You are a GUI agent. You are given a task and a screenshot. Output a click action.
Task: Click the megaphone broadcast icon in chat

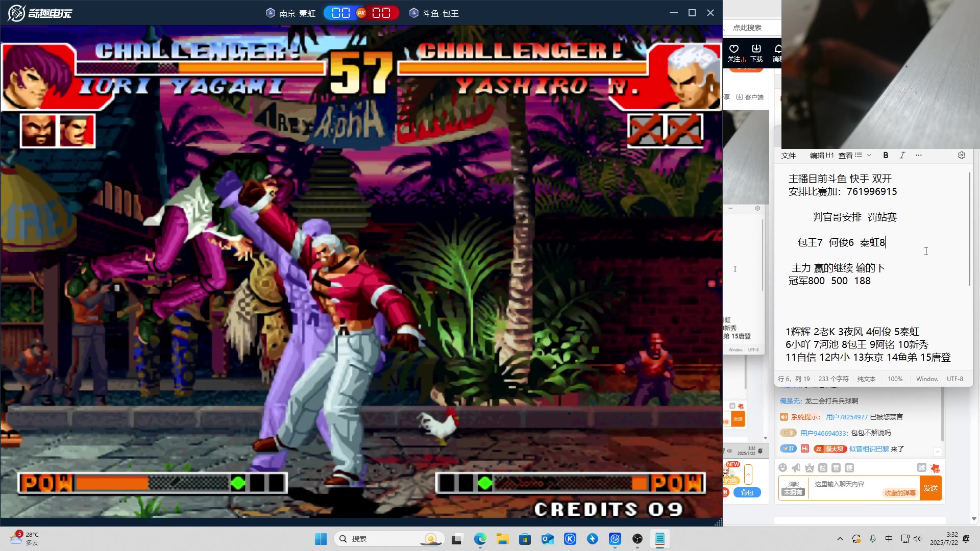(x=796, y=468)
